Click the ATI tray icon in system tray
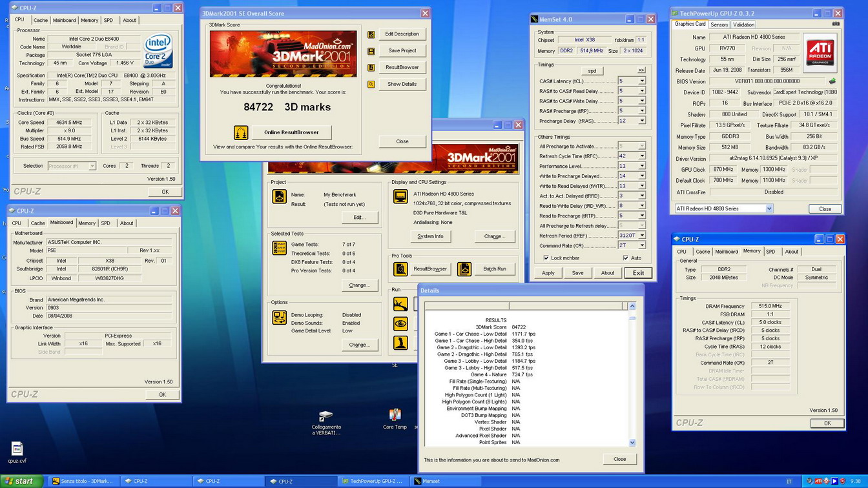 [x=818, y=481]
